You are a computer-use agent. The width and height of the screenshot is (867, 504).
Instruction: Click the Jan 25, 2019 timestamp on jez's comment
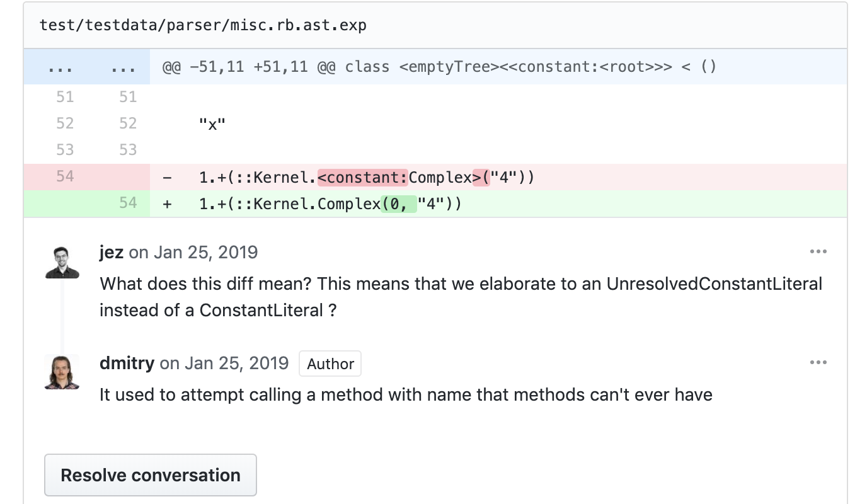pyautogui.click(x=208, y=252)
